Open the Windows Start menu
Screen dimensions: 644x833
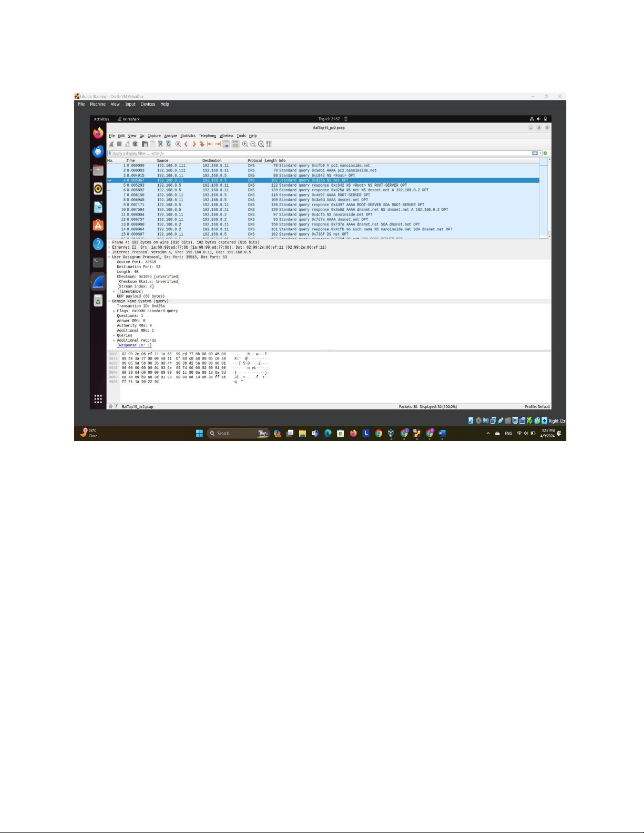point(199,434)
